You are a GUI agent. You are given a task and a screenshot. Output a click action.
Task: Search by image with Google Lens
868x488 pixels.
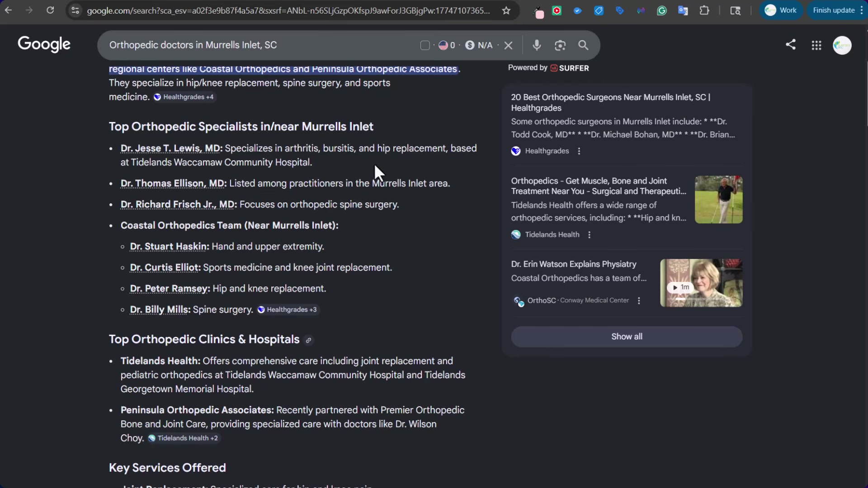tap(560, 45)
